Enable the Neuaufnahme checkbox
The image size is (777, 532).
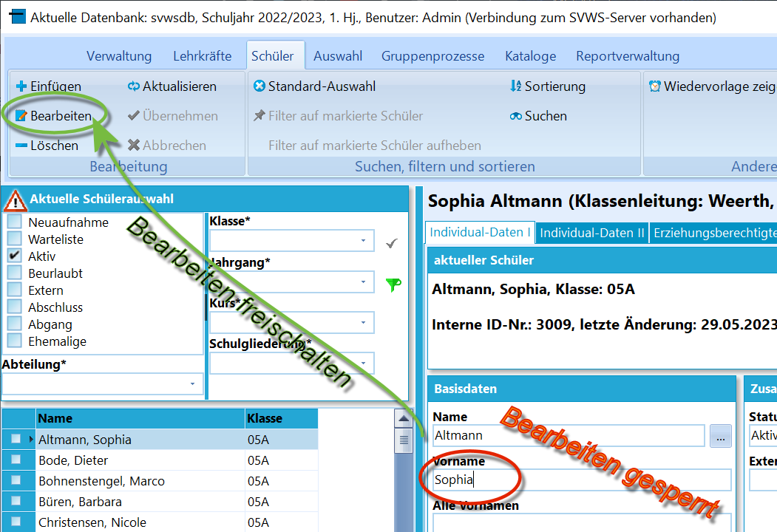15,222
